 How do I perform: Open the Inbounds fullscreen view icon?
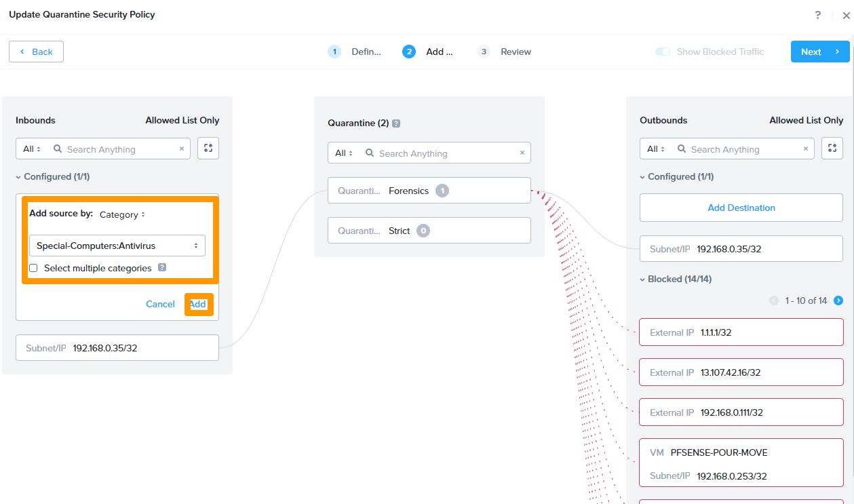[208, 148]
